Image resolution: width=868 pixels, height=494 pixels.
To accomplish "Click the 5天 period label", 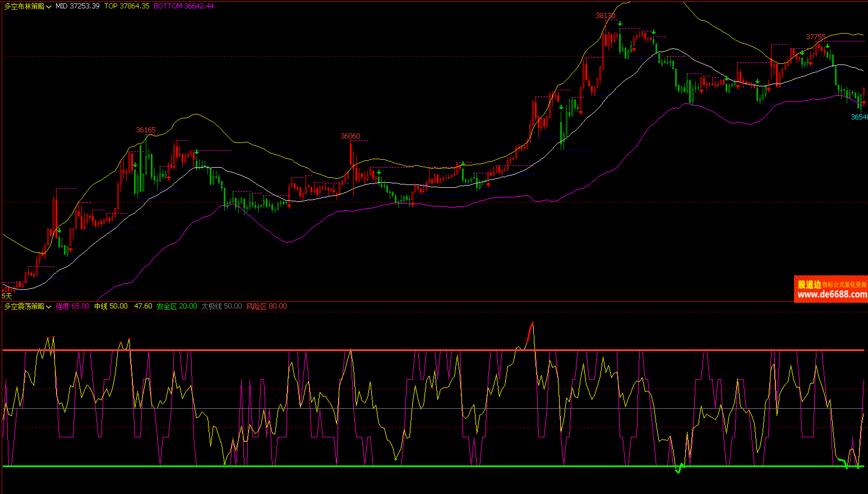I will [7, 296].
